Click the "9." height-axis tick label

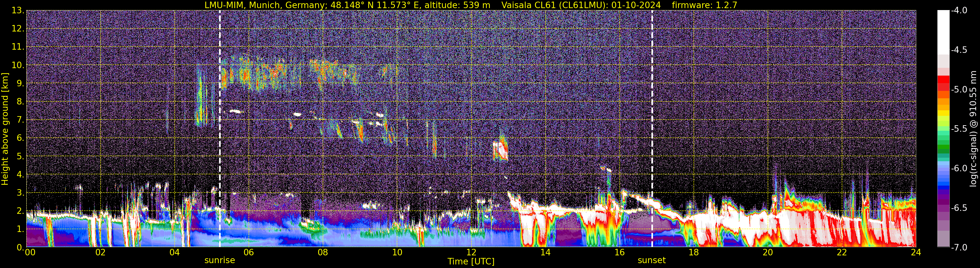(x=20, y=83)
